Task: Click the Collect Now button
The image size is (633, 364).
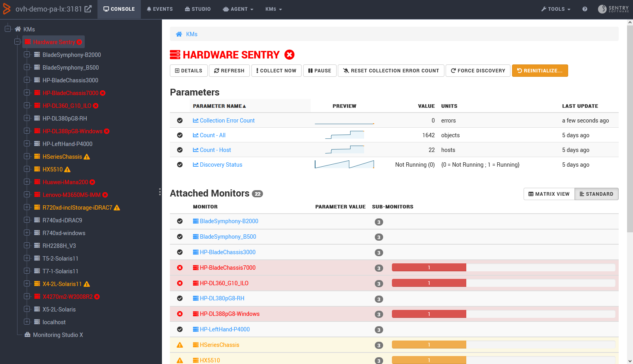Action: (276, 71)
